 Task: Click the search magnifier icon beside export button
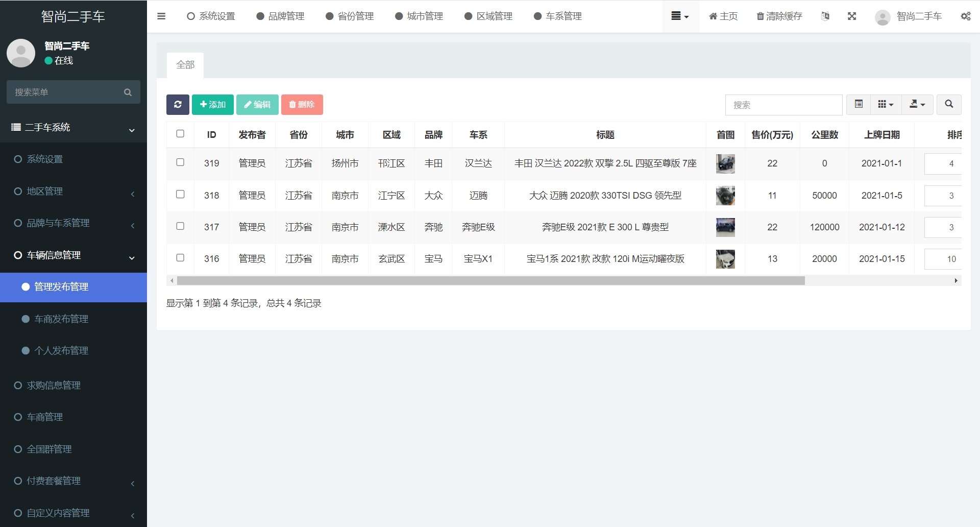point(949,104)
